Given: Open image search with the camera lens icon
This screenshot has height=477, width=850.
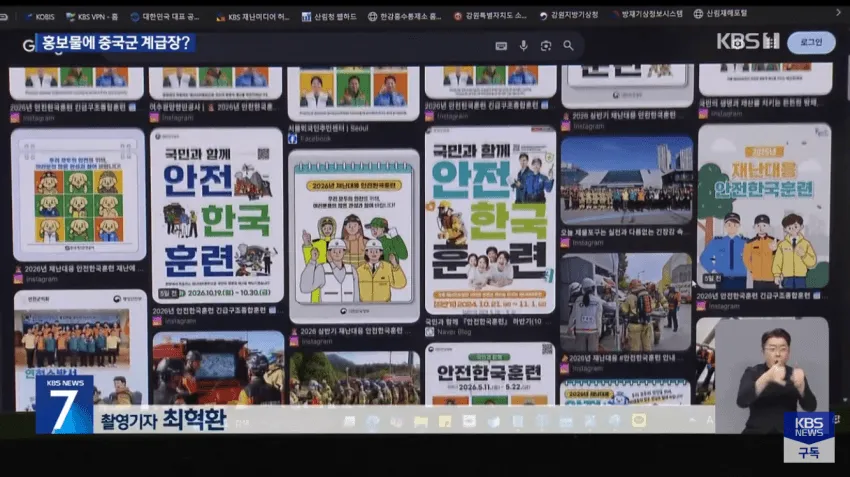Looking at the screenshot, I should (x=545, y=46).
